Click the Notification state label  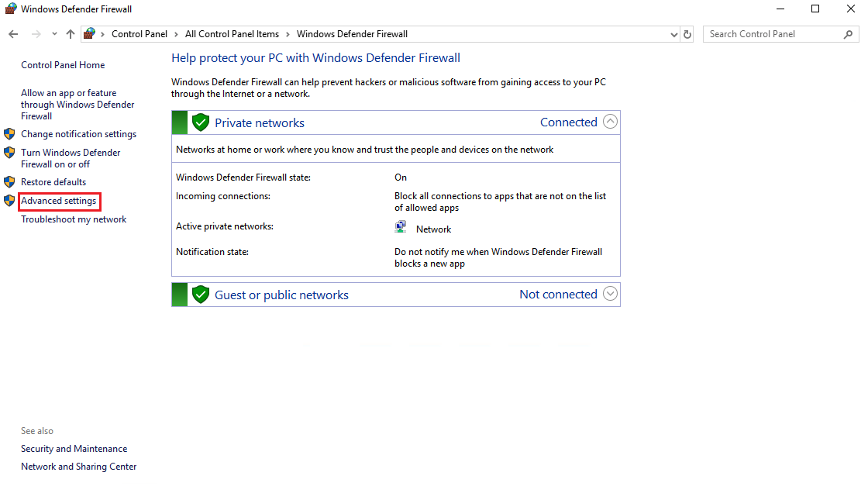pos(212,252)
